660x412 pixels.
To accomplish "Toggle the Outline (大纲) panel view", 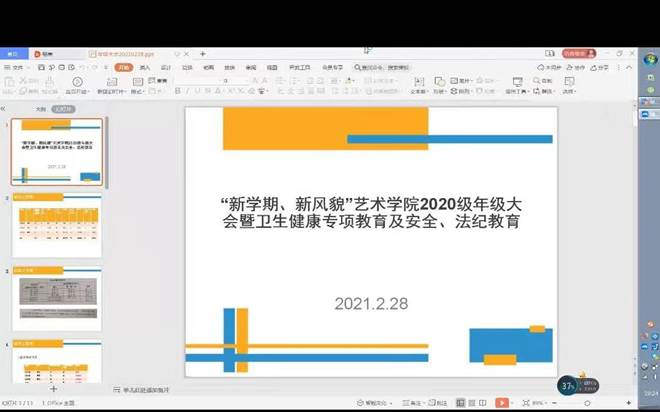I will click(x=41, y=108).
